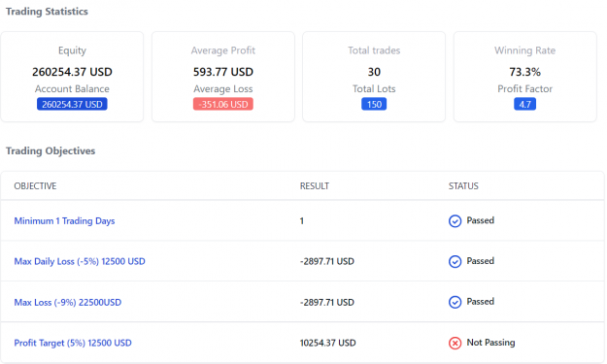
Task: Click the Profit Factor label
Action: pyautogui.click(x=524, y=89)
